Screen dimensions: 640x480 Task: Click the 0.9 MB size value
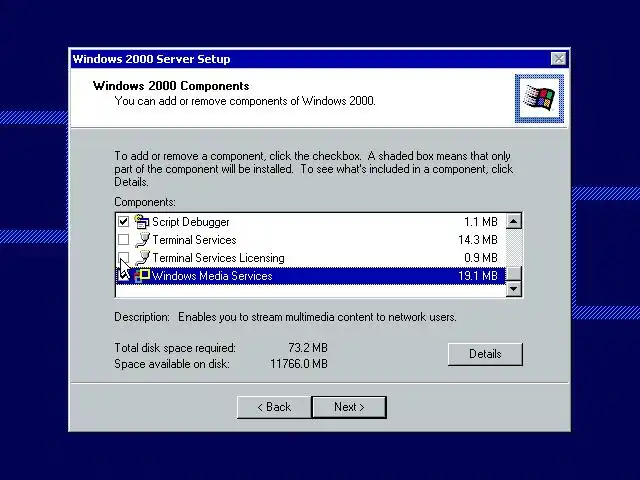(x=481, y=258)
